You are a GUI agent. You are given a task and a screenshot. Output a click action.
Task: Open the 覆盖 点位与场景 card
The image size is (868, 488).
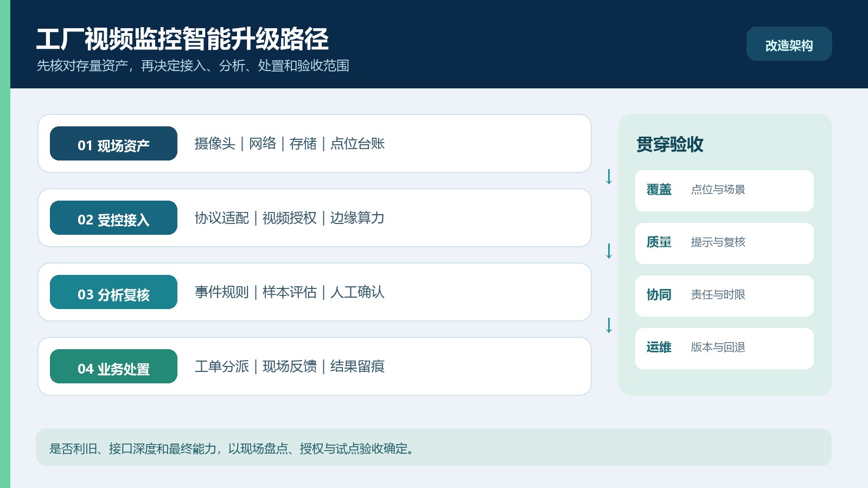724,191
